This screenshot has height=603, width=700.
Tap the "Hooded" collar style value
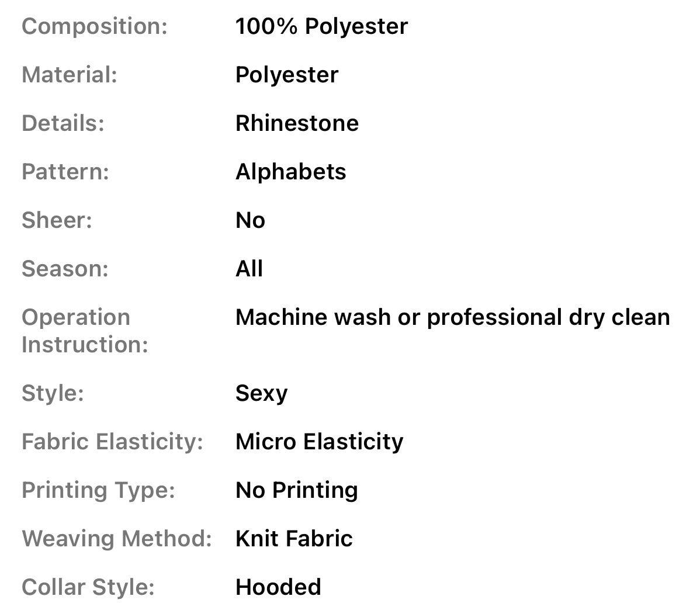point(278,587)
